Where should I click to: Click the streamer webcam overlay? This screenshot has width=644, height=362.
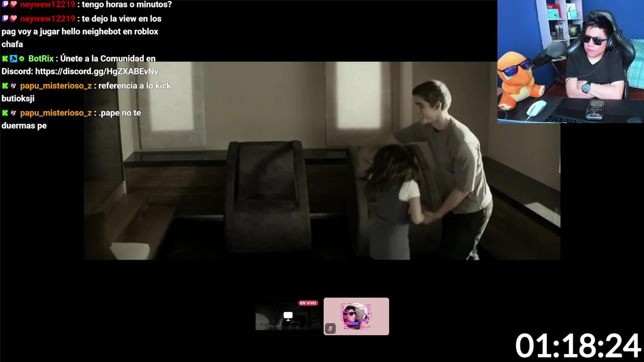tap(571, 61)
